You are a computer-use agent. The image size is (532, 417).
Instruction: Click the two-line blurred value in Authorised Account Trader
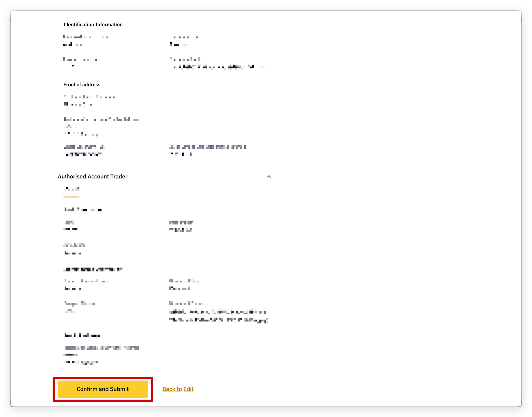(218, 316)
